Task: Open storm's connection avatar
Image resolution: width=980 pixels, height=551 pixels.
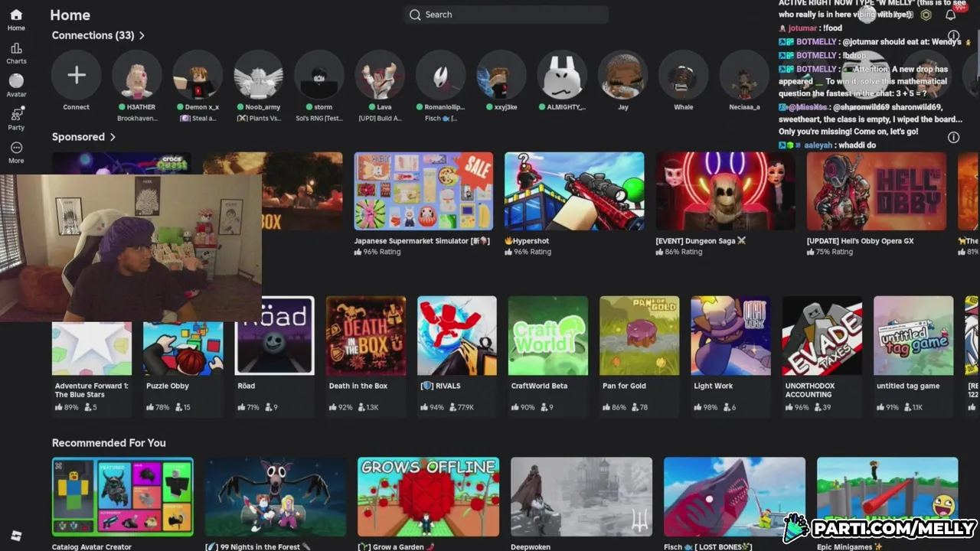Action: tap(319, 75)
